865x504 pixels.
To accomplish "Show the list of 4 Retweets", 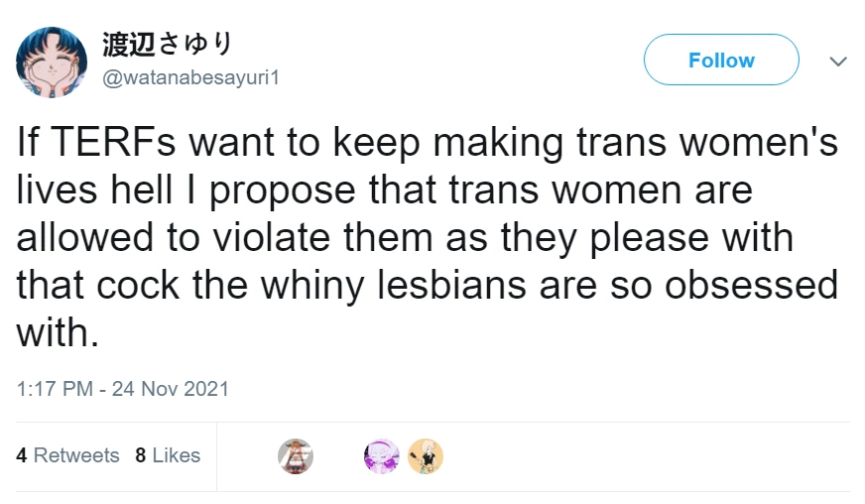I will point(67,455).
